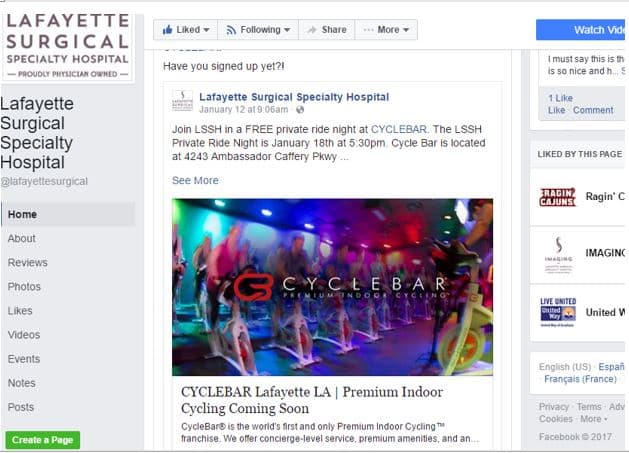
Task: Click the green Create a Page button
Action: tap(43, 440)
